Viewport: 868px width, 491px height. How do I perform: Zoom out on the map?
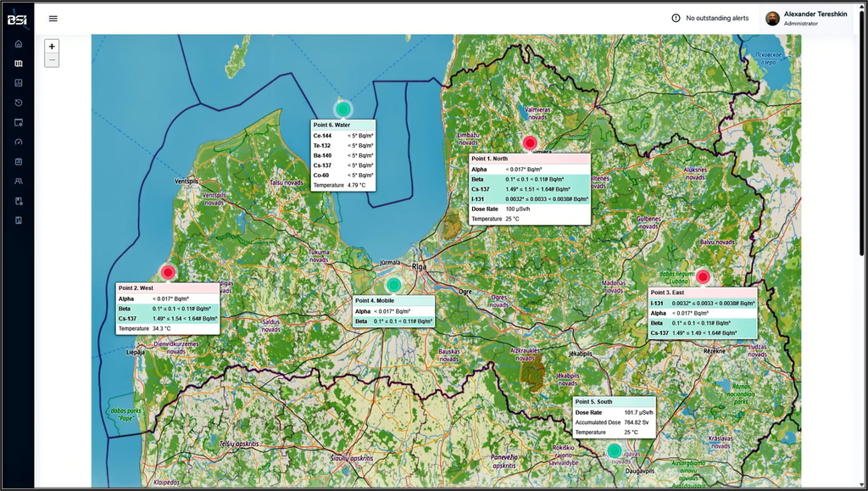(53, 60)
